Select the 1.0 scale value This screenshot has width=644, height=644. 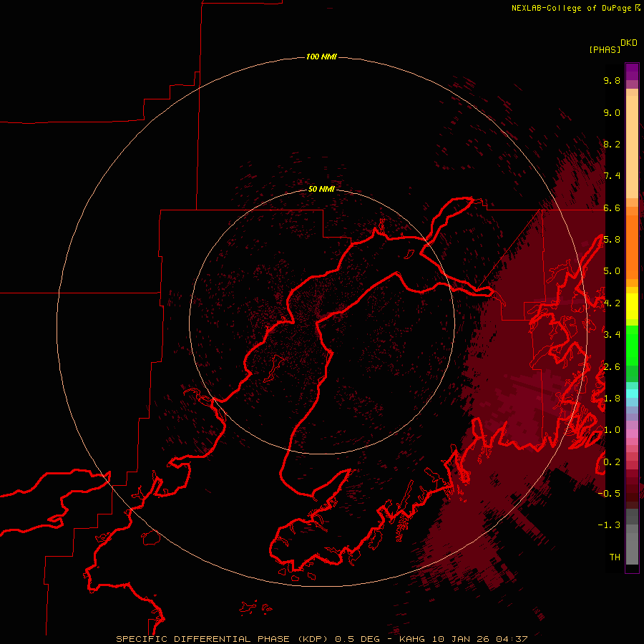click(612, 430)
